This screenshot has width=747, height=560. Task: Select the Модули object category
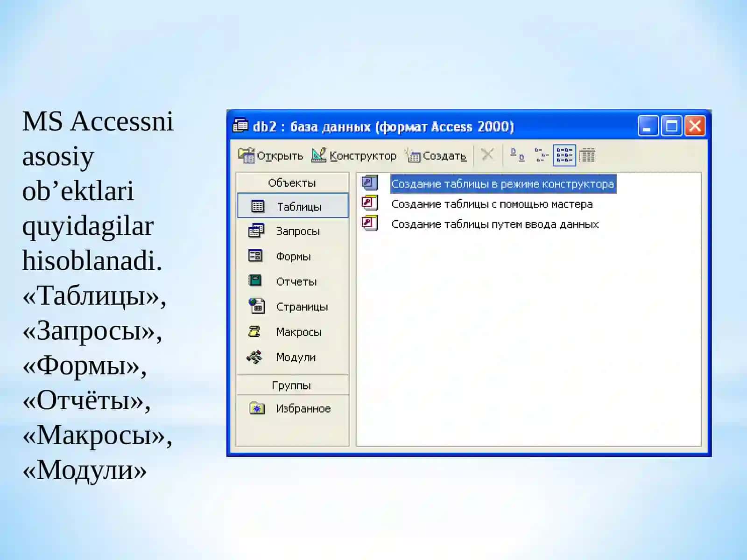click(293, 357)
